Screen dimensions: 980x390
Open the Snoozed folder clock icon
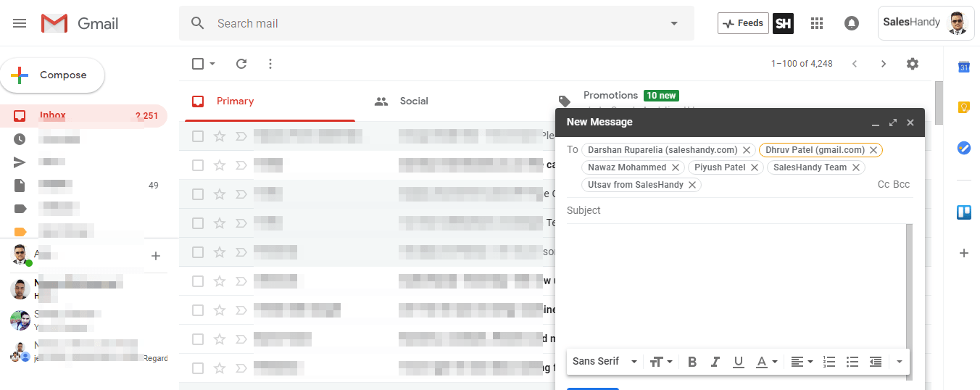[x=20, y=139]
